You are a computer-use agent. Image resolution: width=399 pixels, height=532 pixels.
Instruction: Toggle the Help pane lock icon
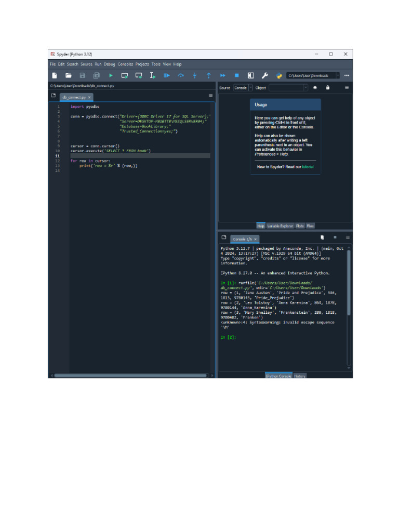pyautogui.click(x=327, y=87)
